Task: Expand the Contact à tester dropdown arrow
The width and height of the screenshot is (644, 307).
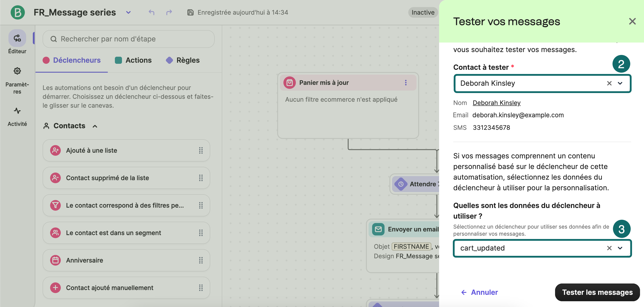Action: pos(620,84)
